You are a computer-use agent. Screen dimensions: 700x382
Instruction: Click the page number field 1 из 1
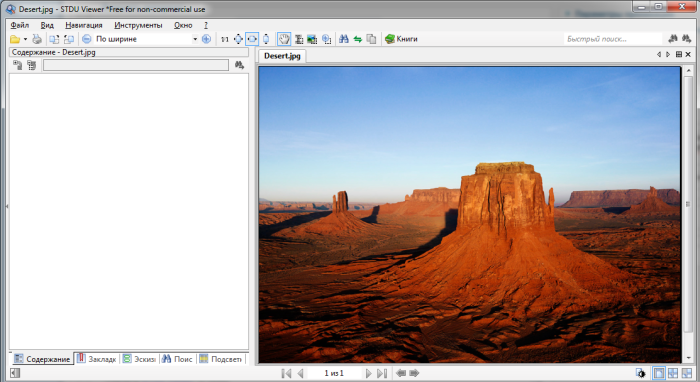click(334, 373)
